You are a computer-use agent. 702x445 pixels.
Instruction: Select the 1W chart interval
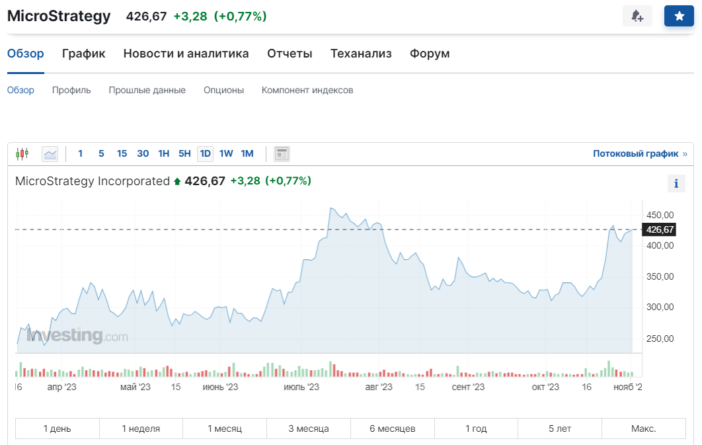[226, 154]
